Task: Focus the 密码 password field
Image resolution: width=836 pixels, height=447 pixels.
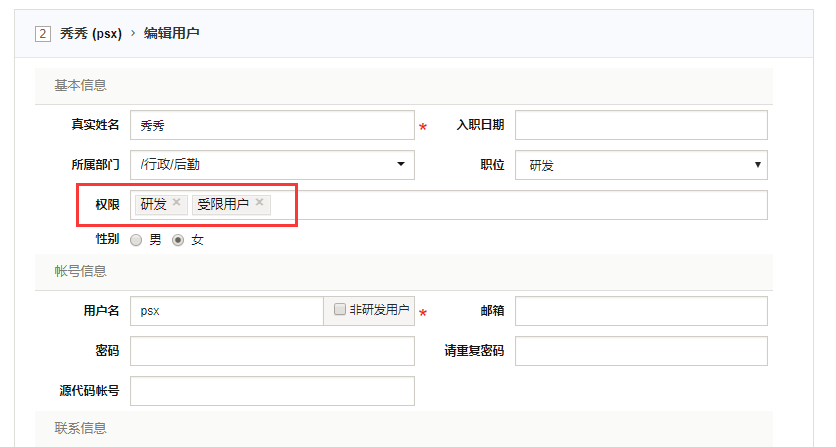Action: click(272, 351)
